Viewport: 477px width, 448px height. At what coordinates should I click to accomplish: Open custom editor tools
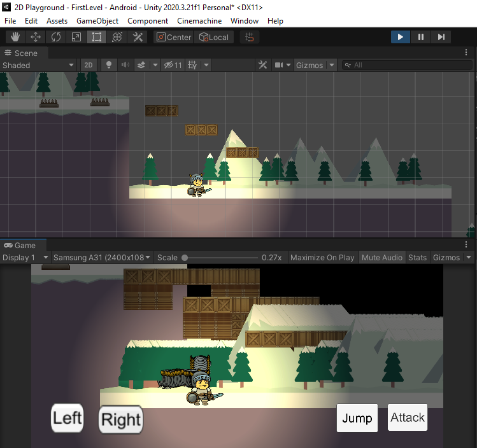(x=138, y=37)
